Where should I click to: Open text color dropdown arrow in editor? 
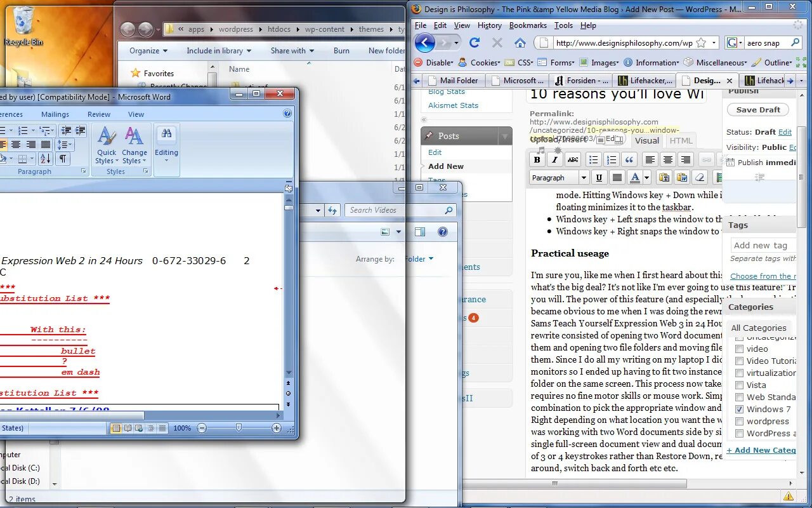(x=646, y=177)
